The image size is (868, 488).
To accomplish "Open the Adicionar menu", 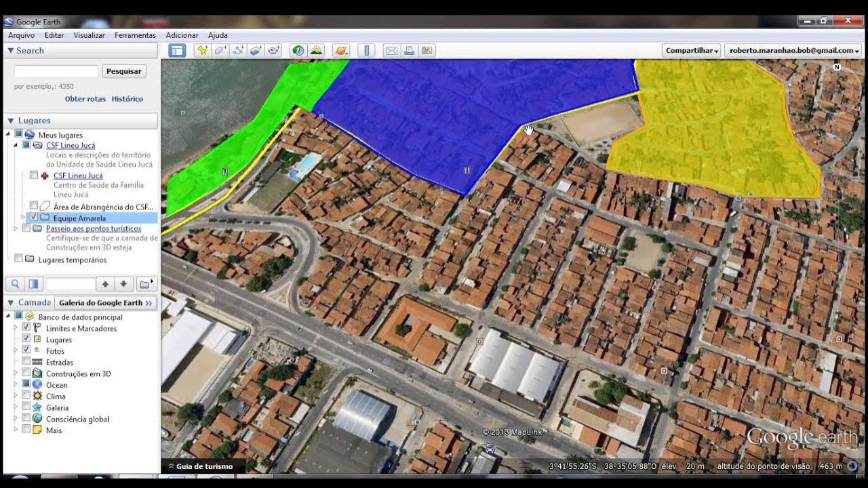I will [x=182, y=35].
